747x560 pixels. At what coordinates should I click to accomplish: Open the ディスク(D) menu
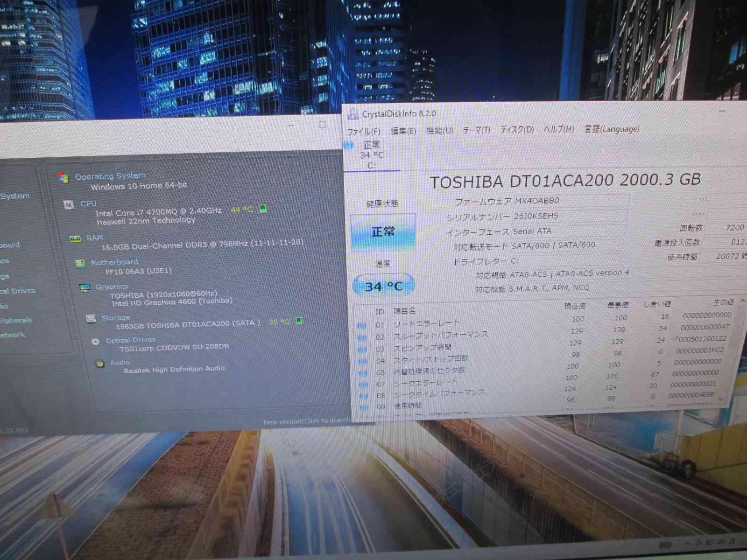tap(516, 130)
